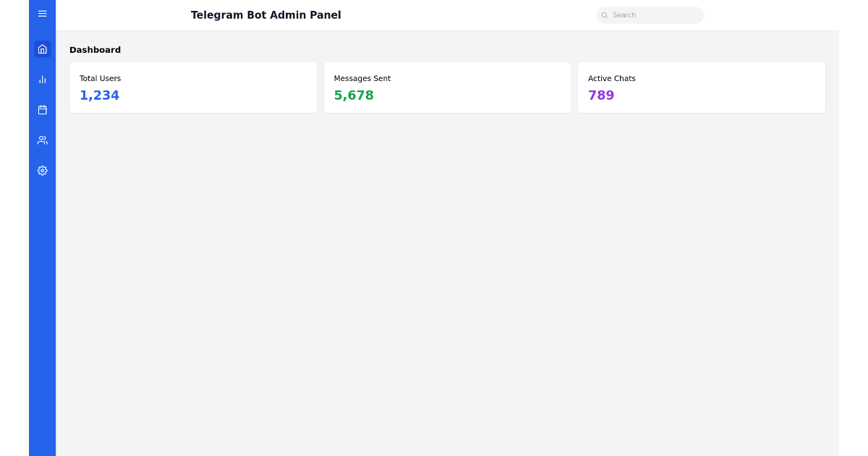
Task: Open the analytics bar chart icon
Action: tap(42, 79)
